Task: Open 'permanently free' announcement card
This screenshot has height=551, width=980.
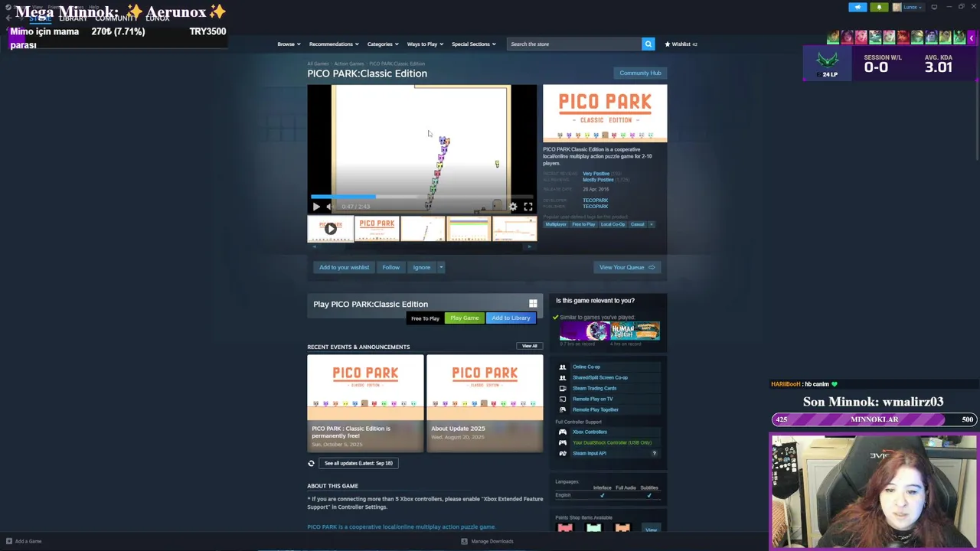Action: 365,403
